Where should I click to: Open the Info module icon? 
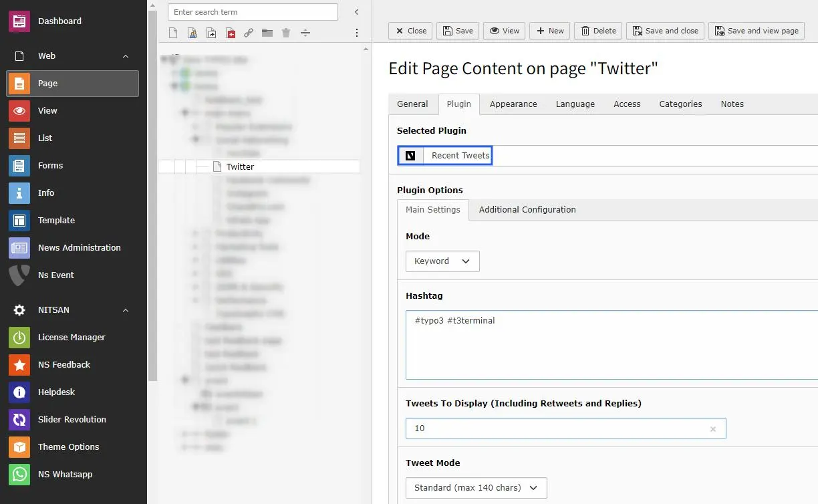point(19,193)
